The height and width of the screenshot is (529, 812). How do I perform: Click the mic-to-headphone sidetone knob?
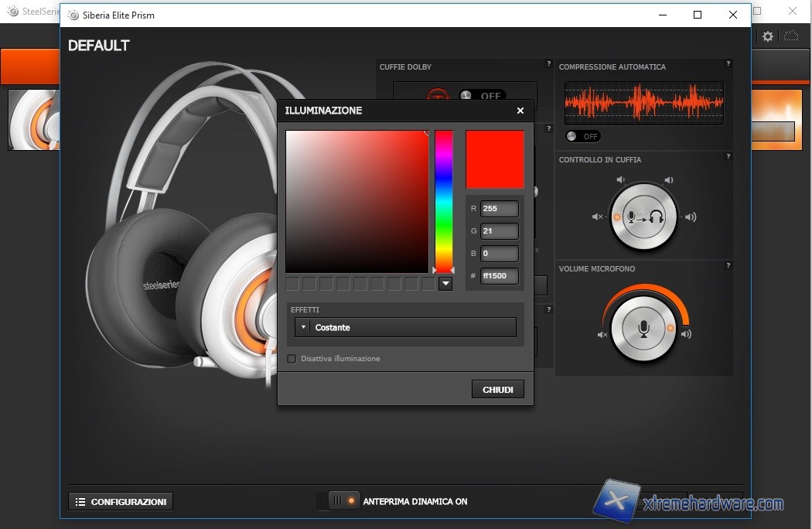(x=643, y=217)
